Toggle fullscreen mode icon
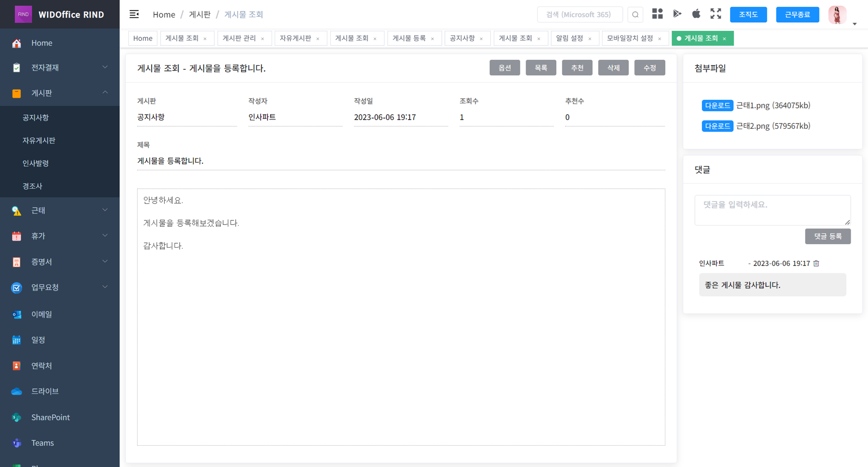 coord(716,14)
